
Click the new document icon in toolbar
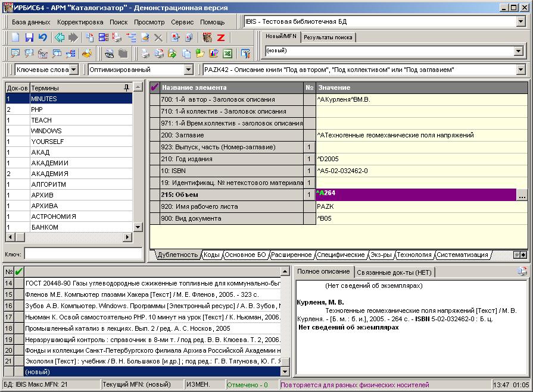pyautogui.click(x=15, y=37)
